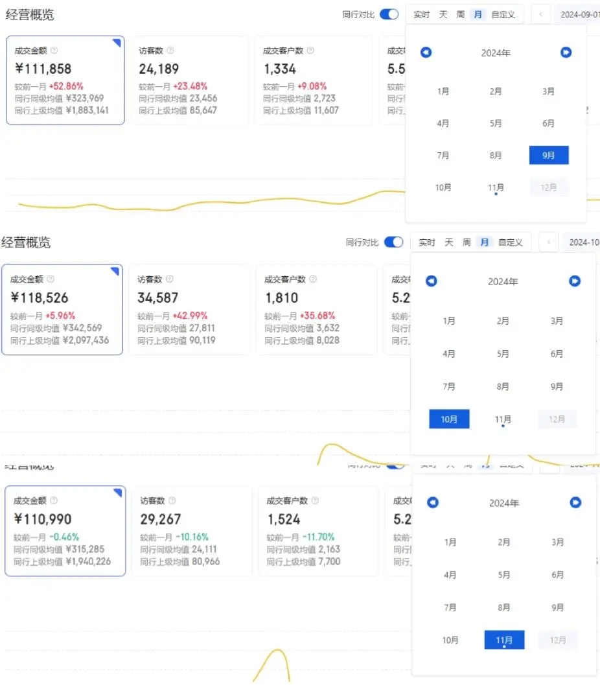Select highlighted 11月 in the third calendar
Screen dimensions: 600x700
pos(504,640)
